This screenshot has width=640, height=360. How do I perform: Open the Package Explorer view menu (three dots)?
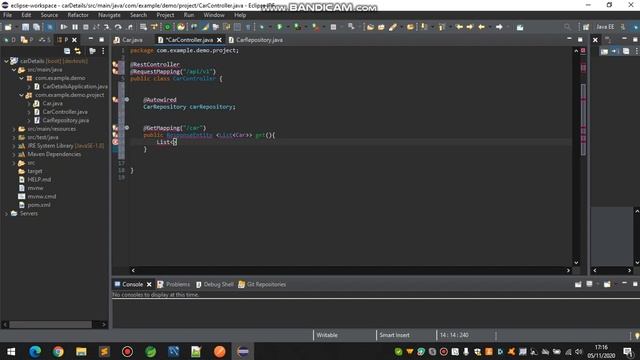[x=103, y=51]
